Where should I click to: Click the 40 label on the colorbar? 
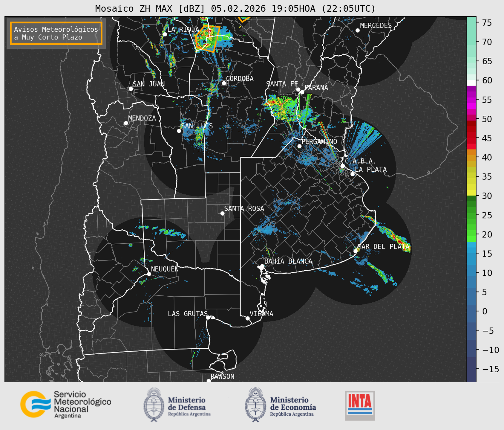pyautogui.click(x=487, y=157)
